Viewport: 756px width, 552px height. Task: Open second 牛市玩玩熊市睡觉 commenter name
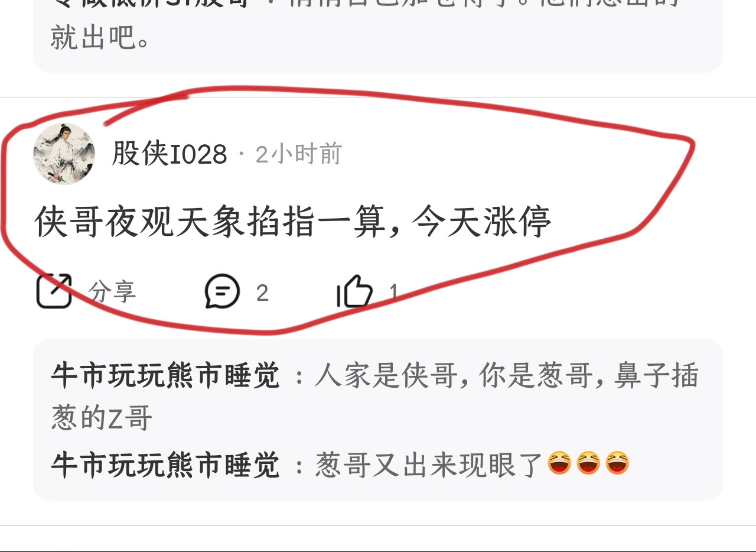[165, 465]
